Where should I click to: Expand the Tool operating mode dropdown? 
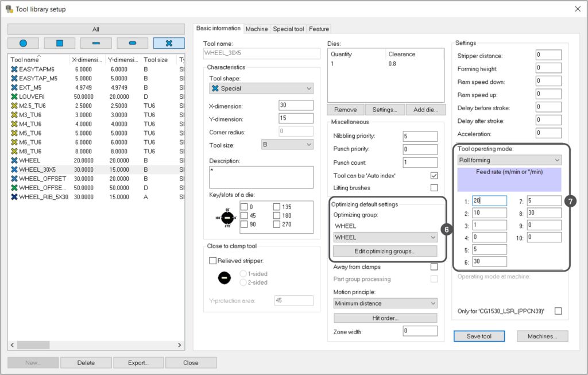click(x=508, y=160)
